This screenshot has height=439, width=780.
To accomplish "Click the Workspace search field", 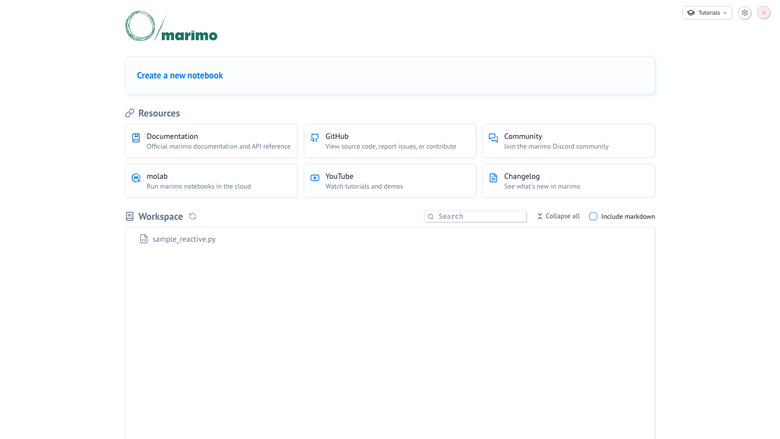I will click(476, 216).
